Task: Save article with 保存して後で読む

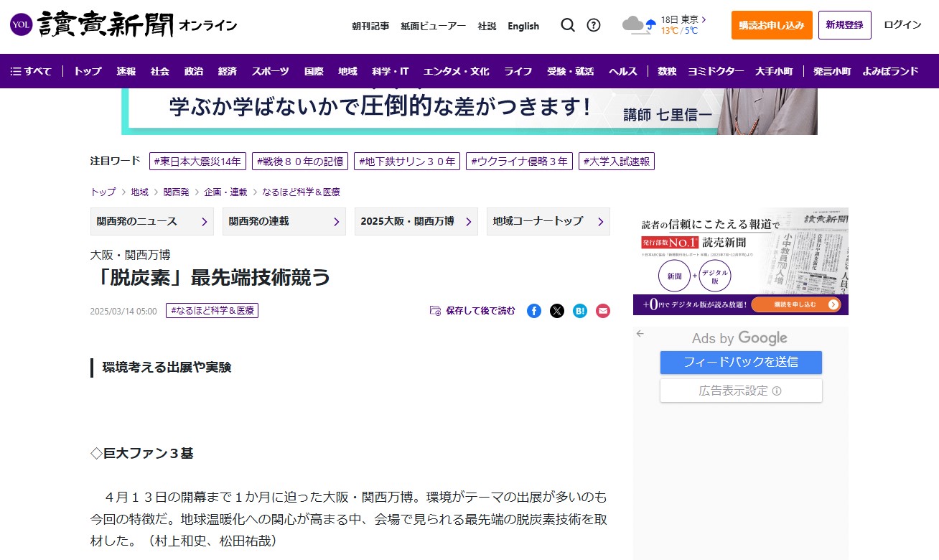Action: [472, 311]
